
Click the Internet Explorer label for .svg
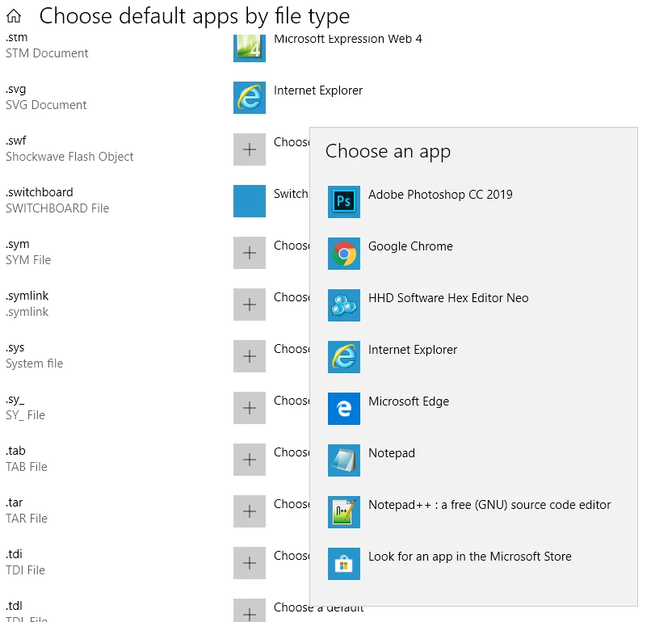pyautogui.click(x=318, y=90)
